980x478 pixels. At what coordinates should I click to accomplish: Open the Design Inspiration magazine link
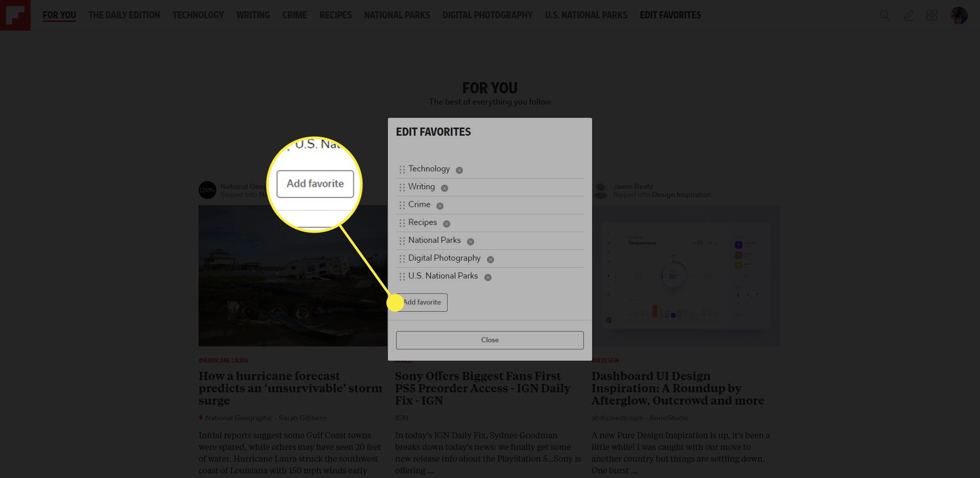pos(681,195)
